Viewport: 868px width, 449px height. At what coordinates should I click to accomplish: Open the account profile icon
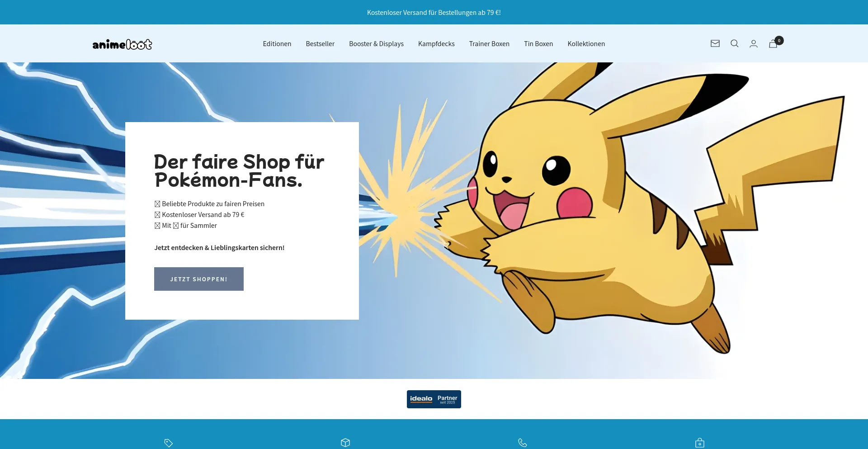click(x=754, y=43)
